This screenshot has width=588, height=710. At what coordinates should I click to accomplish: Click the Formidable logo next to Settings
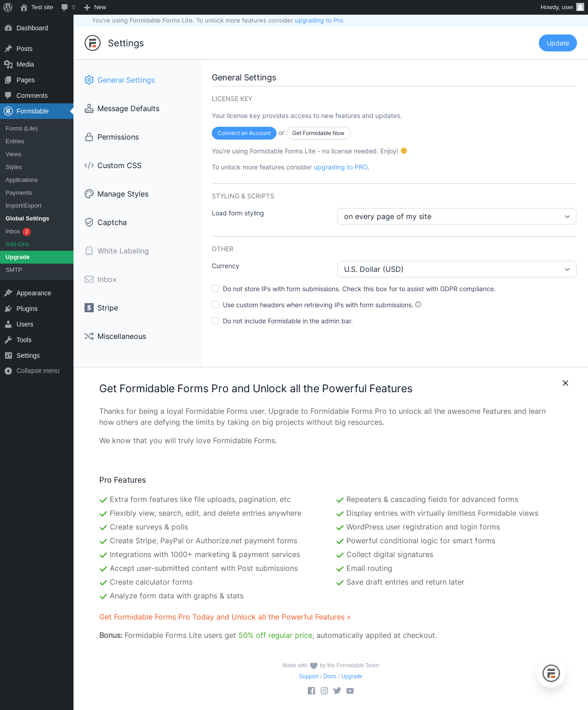coord(92,43)
